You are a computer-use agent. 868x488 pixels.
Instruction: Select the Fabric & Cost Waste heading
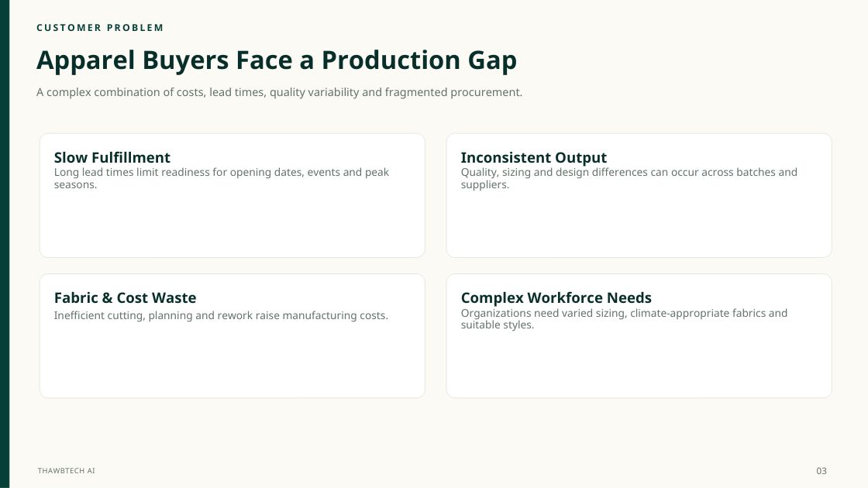point(125,297)
